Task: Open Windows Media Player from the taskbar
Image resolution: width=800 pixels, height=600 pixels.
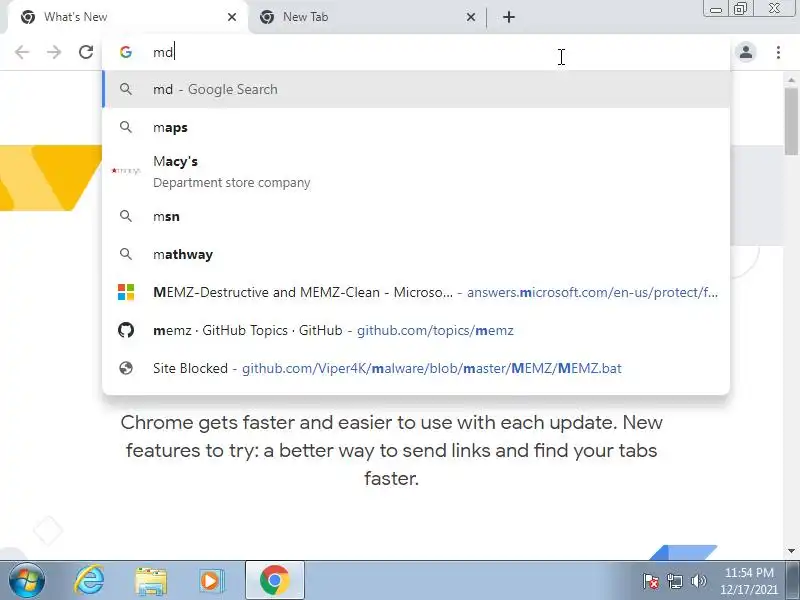Action: pos(211,581)
